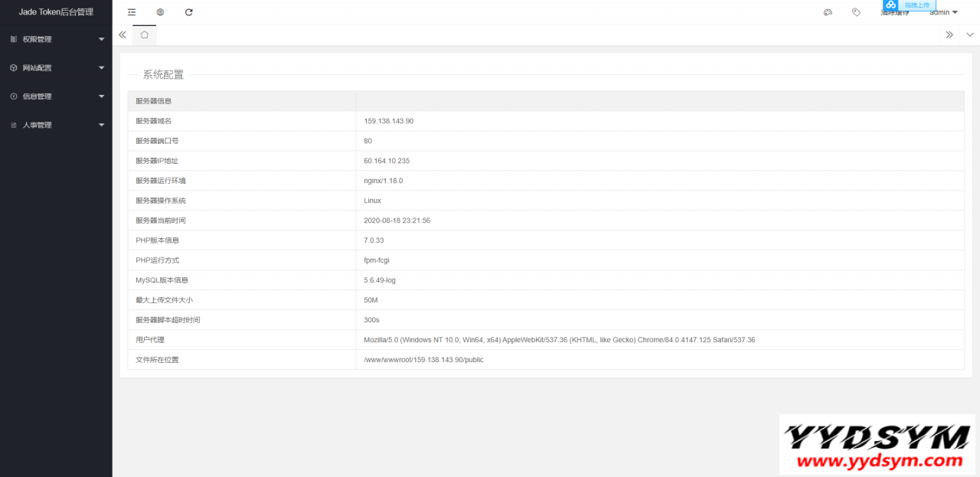Open the tab operations dropdown chevron

tap(969, 34)
